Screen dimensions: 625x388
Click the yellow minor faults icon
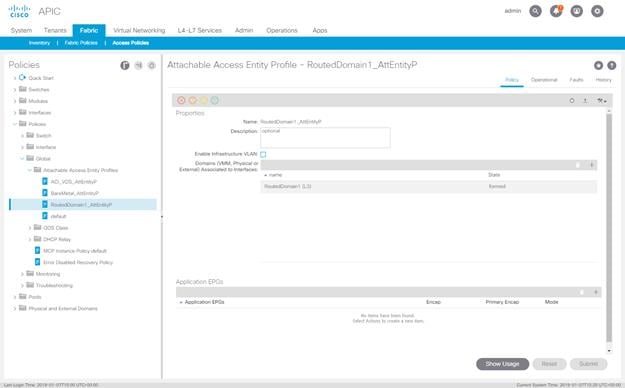coord(204,100)
